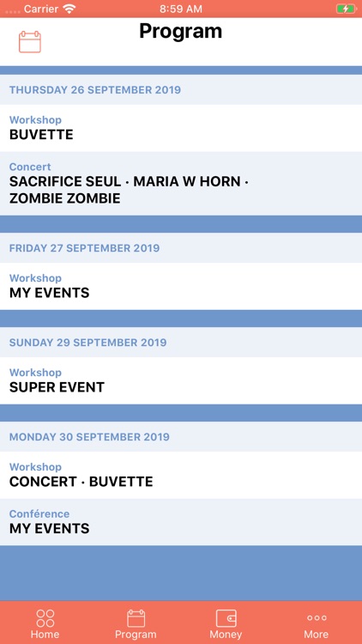Tap the Program page title
This screenshot has width=362, height=644.
pyautogui.click(x=181, y=31)
